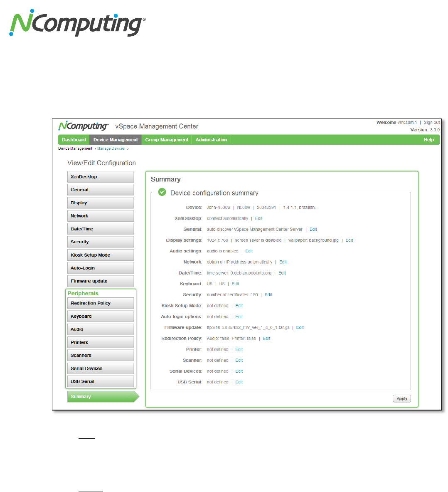Click 1024 x 768 resolution value

(217, 240)
